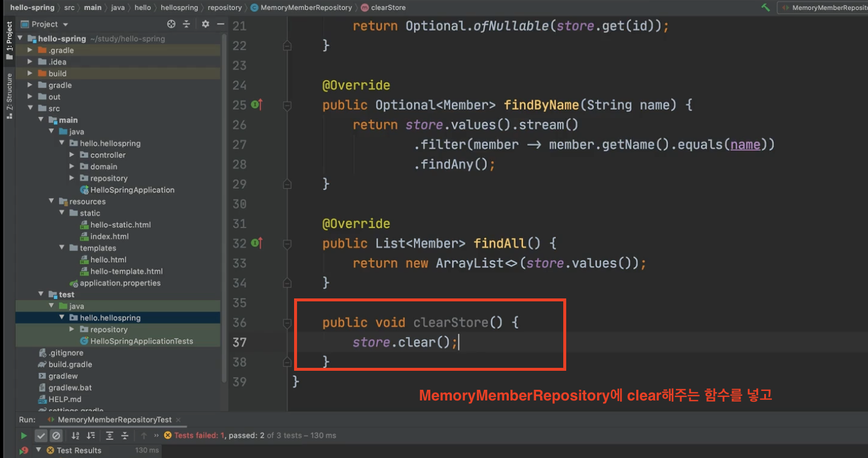Image resolution: width=868 pixels, height=458 pixels.
Task: Click src in the breadcrumb bar
Action: coord(69,8)
